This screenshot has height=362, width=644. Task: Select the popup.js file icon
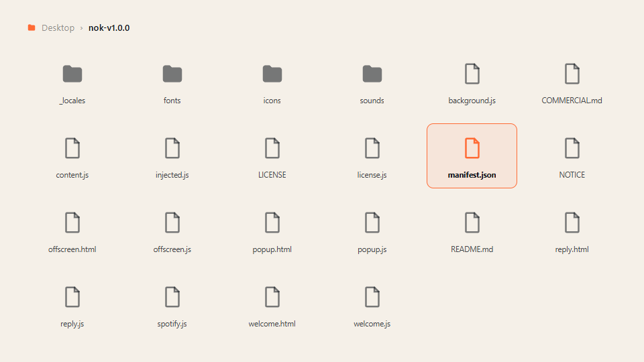point(372,223)
